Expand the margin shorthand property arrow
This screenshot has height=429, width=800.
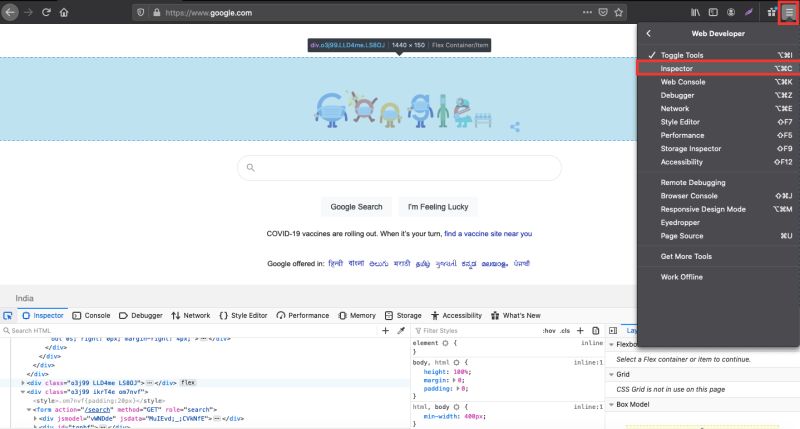[454, 380]
